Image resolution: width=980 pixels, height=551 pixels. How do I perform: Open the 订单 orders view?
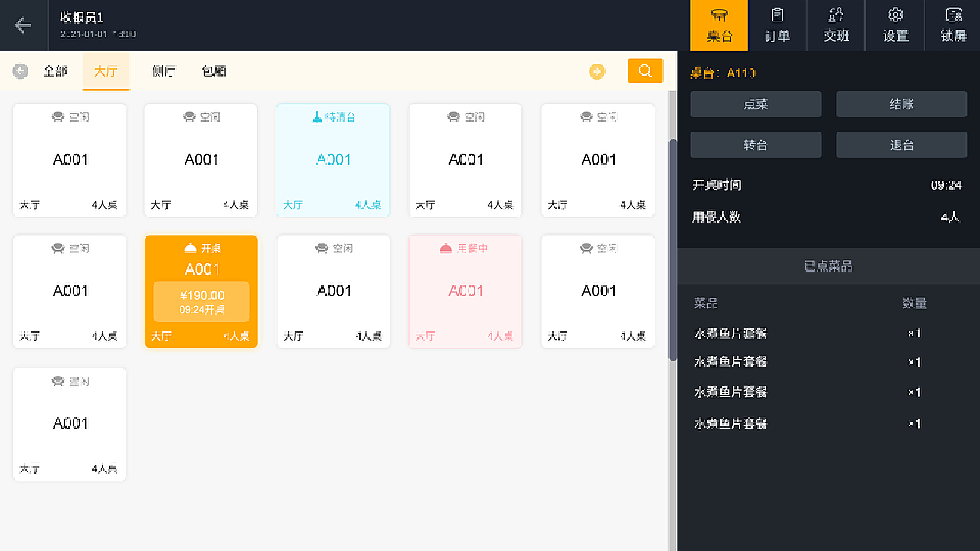pyautogui.click(x=777, y=25)
